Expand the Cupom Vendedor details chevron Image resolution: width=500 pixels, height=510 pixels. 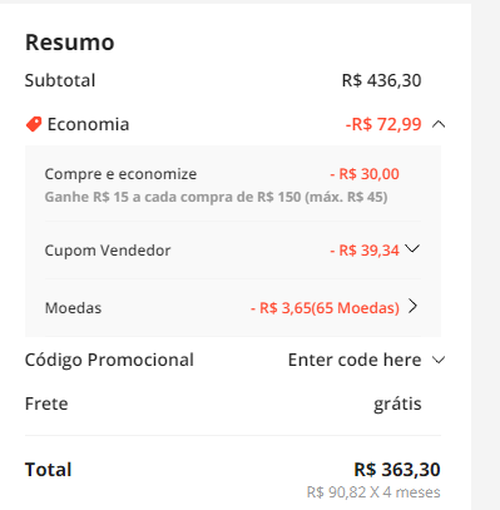(x=412, y=249)
